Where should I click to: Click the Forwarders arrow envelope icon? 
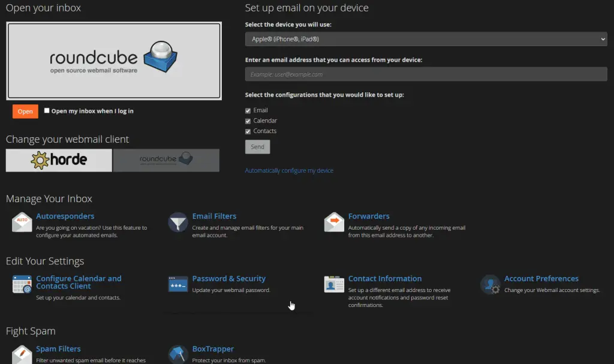pos(334,222)
